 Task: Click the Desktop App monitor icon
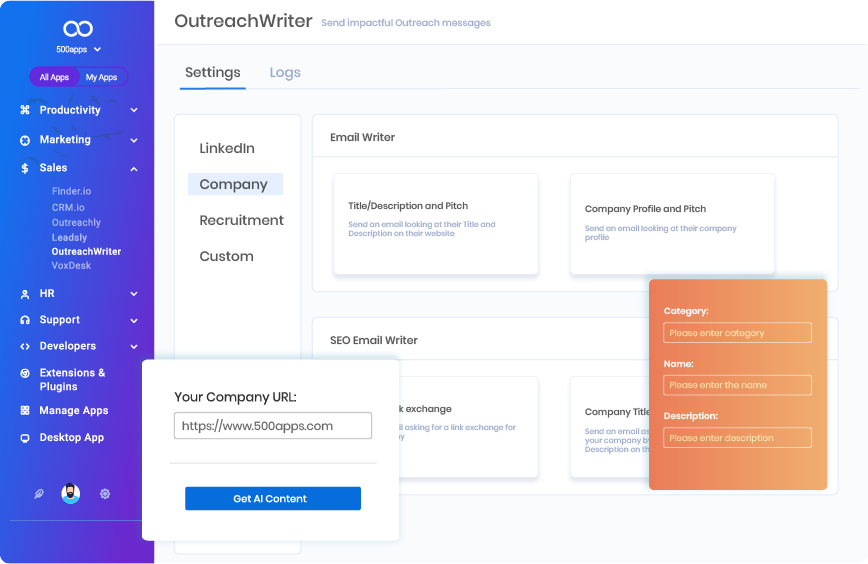coord(25,438)
